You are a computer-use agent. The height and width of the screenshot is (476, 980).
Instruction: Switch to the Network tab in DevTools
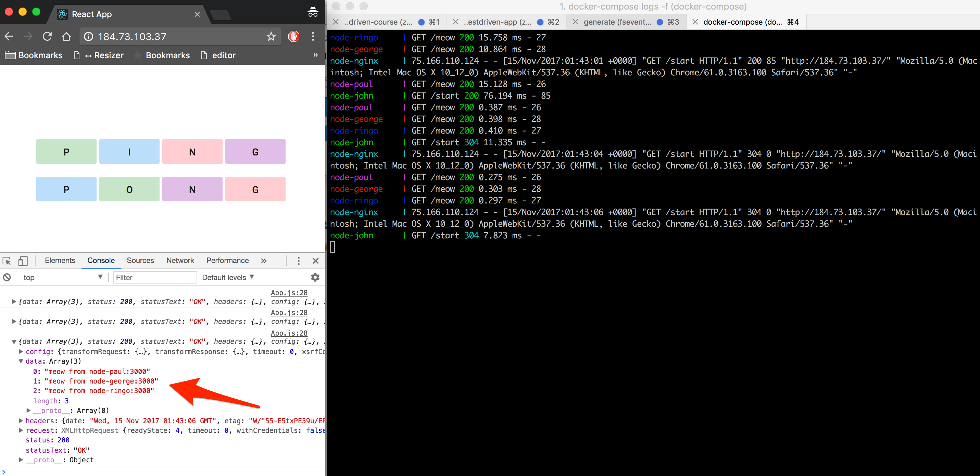tap(180, 261)
